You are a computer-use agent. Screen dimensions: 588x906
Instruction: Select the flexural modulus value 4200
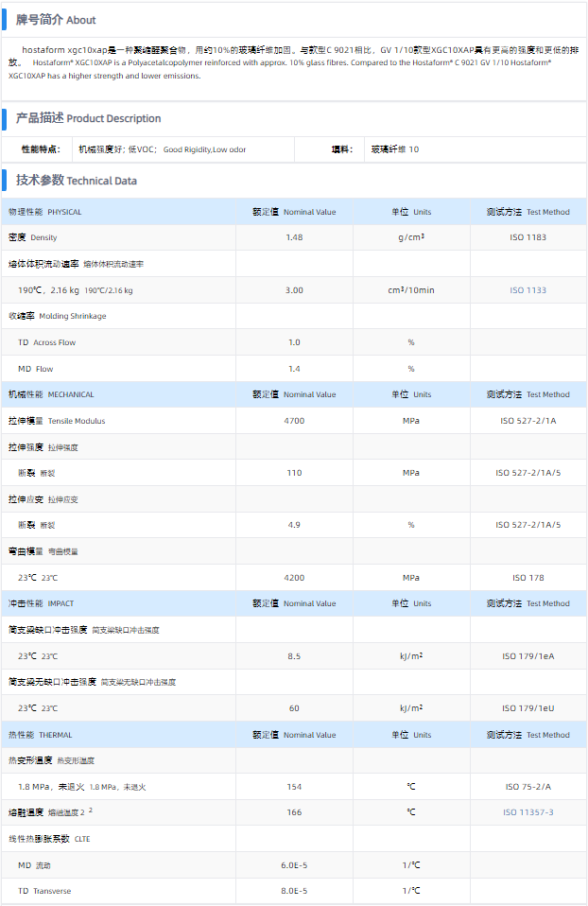[294, 578]
